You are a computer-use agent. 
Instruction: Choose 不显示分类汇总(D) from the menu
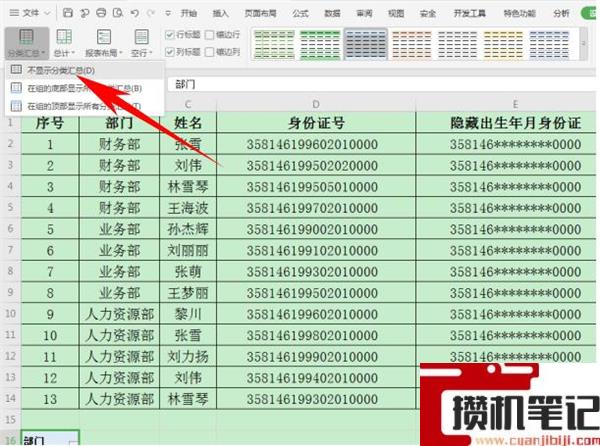point(85,70)
